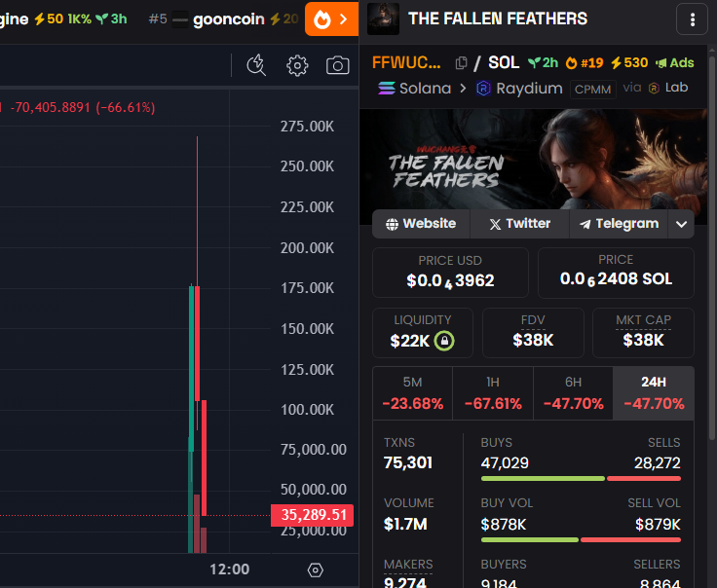Image resolution: width=717 pixels, height=588 pixels.
Task: Select the 24H timeframe tab
Action: [654, 393]
